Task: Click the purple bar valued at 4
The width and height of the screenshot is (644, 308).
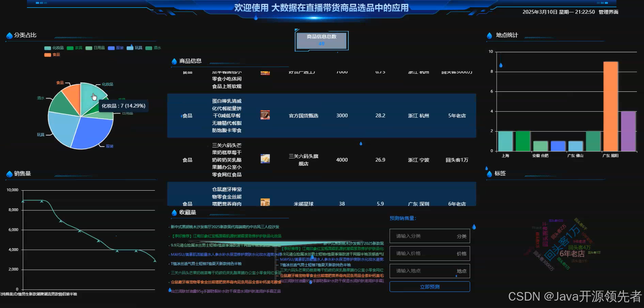Action: [628, 131]
